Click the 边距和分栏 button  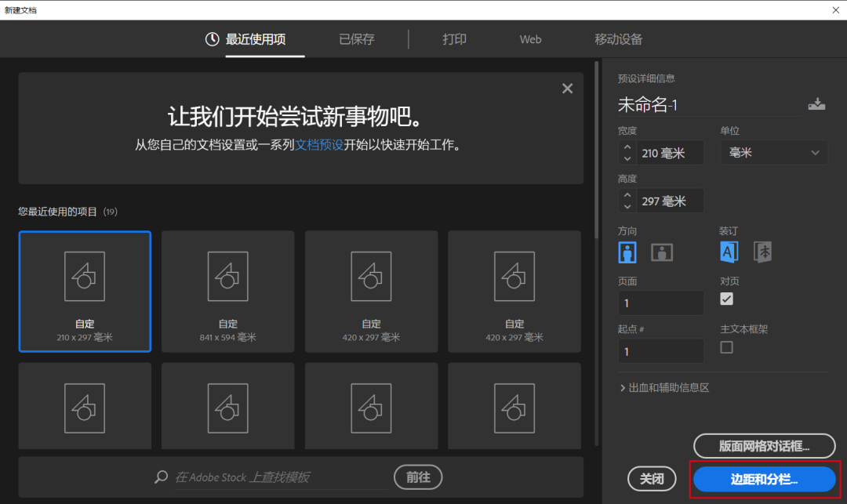click(764, 478)
